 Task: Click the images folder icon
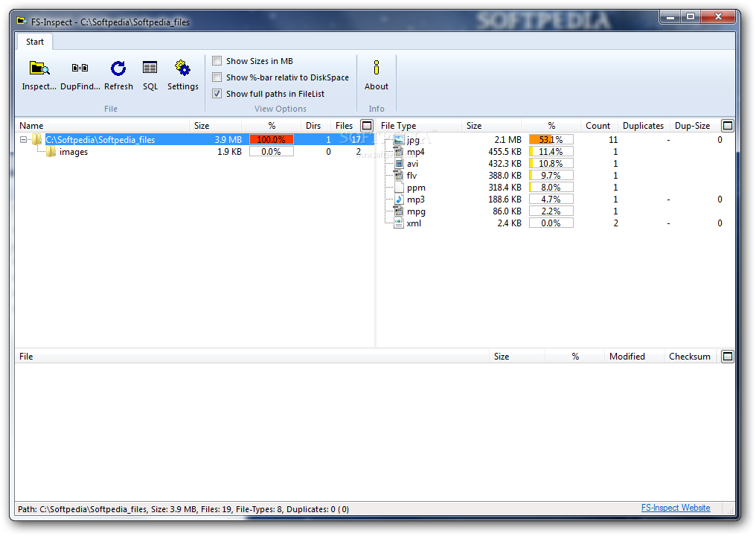tap(51, 152)
